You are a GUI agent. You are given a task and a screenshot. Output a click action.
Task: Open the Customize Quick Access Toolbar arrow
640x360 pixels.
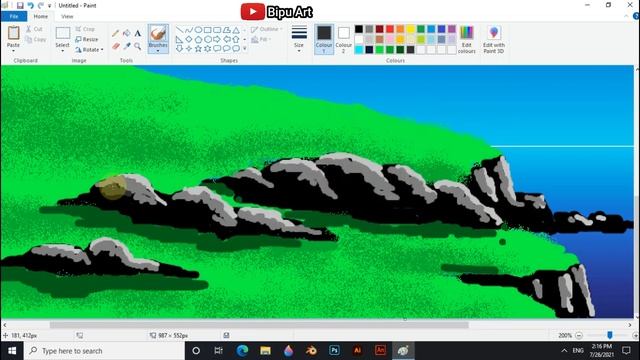tap(50, 6)
